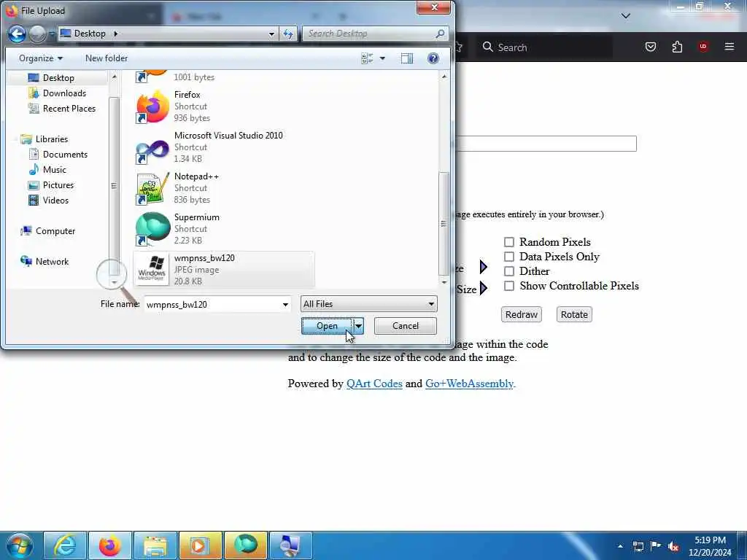The image size is (747, 560).
Task: Click the Size right-arrow triangle
Action: (484, 289)
